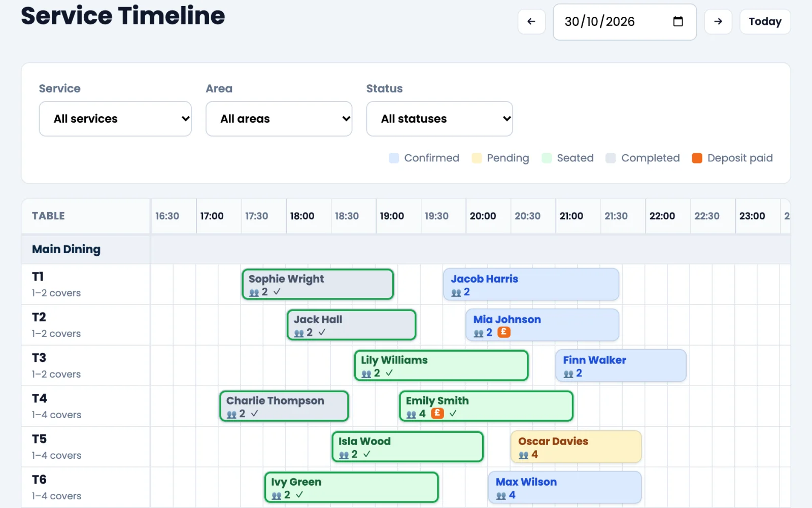
Task: Click the guests icon on Oscar Davies booking
Action: 524,455
